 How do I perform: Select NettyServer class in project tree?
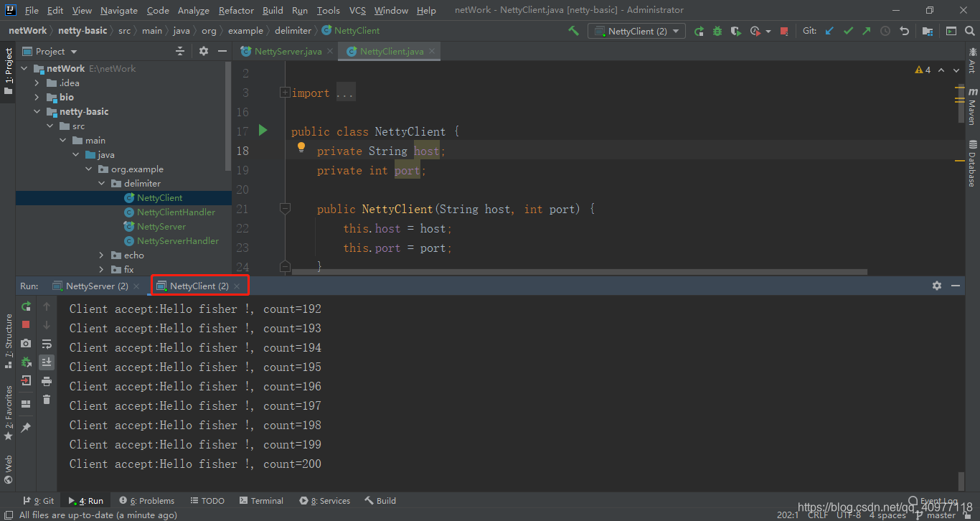coord(161,227)
